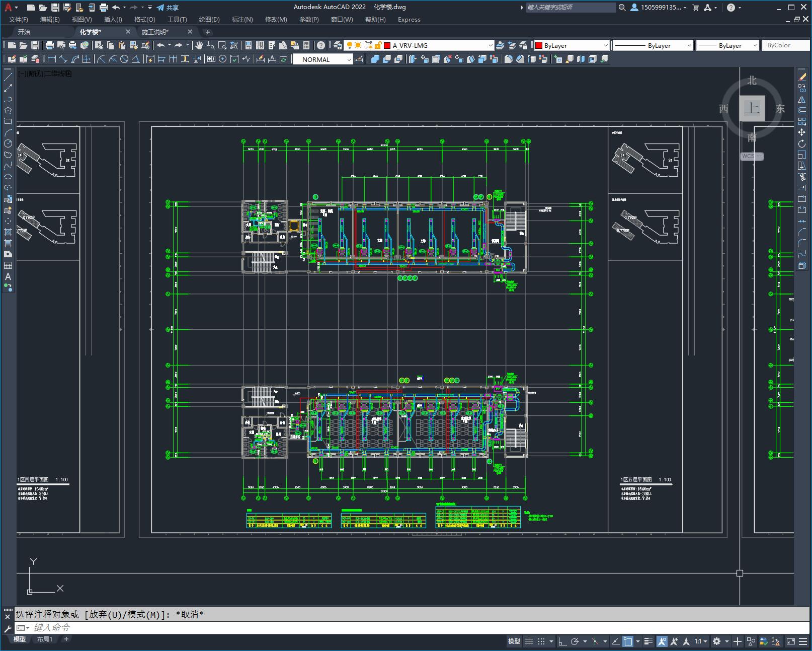Toggle drawing grid display in status bar
812x651 pixels.
(529, 641)
